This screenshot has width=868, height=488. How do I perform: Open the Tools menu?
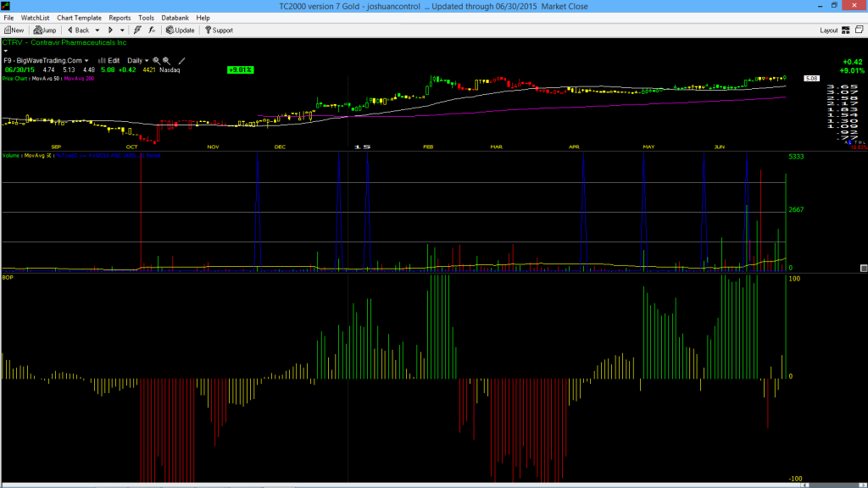point(146,18)
